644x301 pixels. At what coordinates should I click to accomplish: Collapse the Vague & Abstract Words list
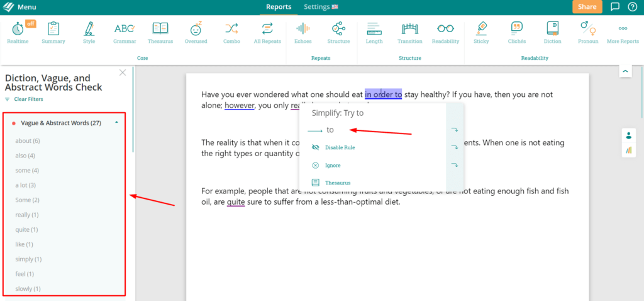coord(116,123)
